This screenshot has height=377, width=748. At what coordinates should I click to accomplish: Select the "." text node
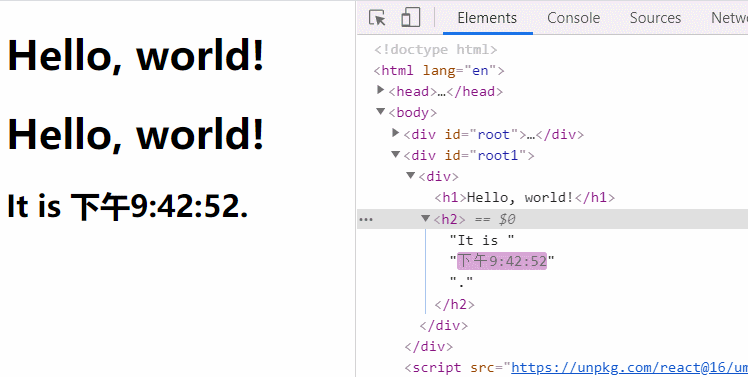point(461,283)
